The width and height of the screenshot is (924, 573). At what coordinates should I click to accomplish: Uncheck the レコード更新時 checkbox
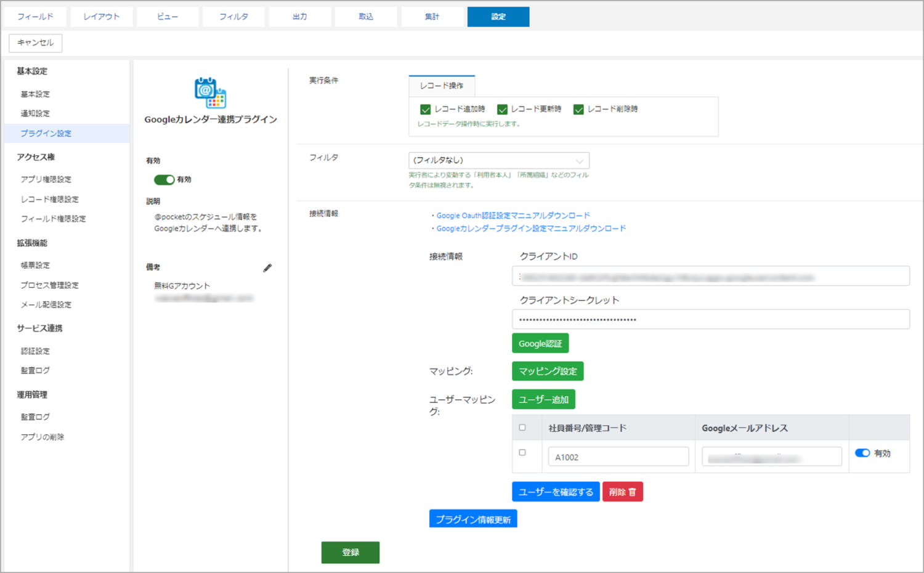click(x=502, y=109)
